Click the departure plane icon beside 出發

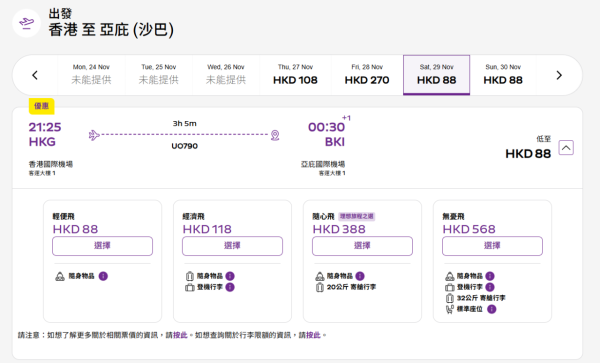26,23
